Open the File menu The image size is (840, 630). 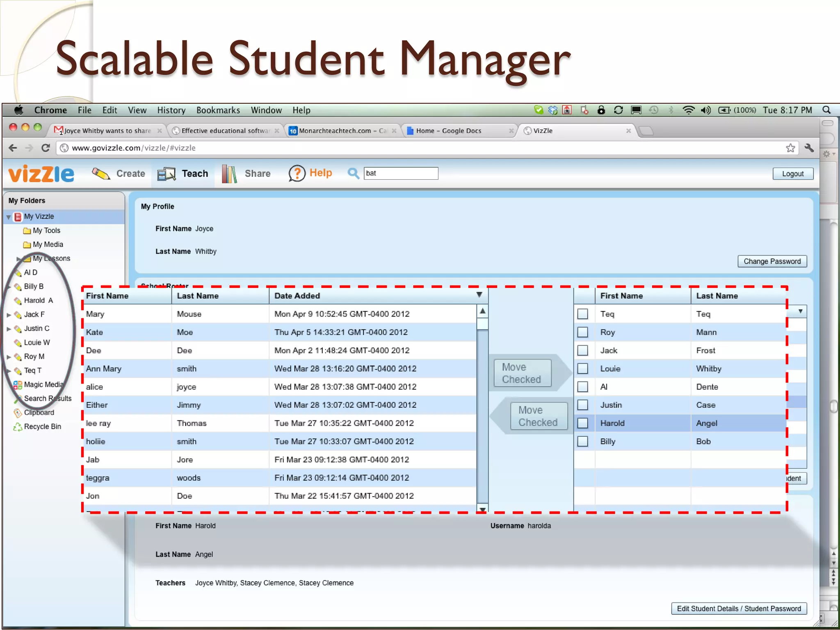pos(84,110)
